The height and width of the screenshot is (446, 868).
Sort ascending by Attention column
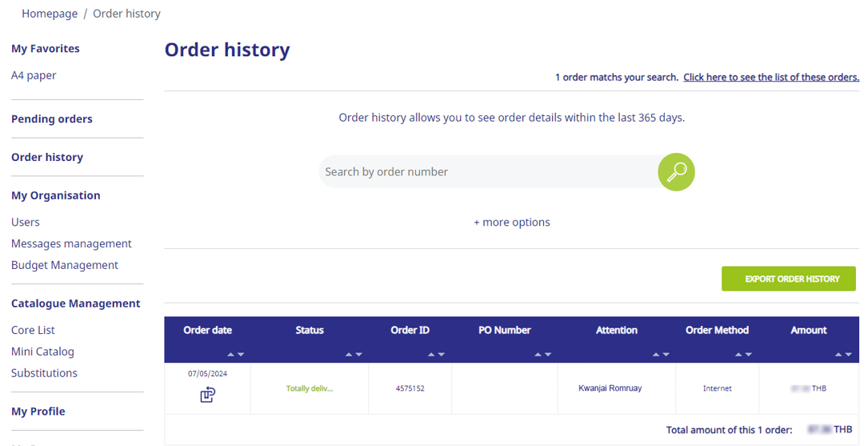tap(656, 355)
